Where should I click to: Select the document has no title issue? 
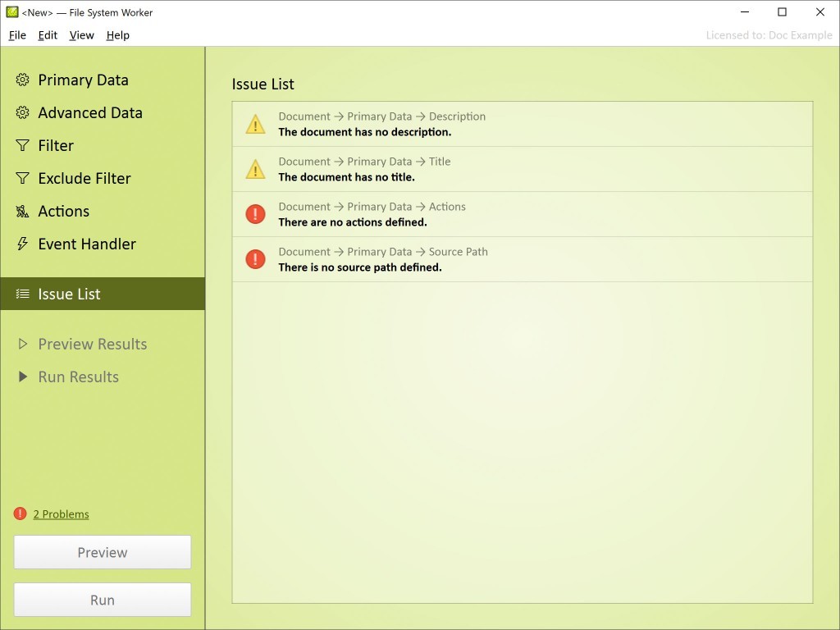[522, 170]
